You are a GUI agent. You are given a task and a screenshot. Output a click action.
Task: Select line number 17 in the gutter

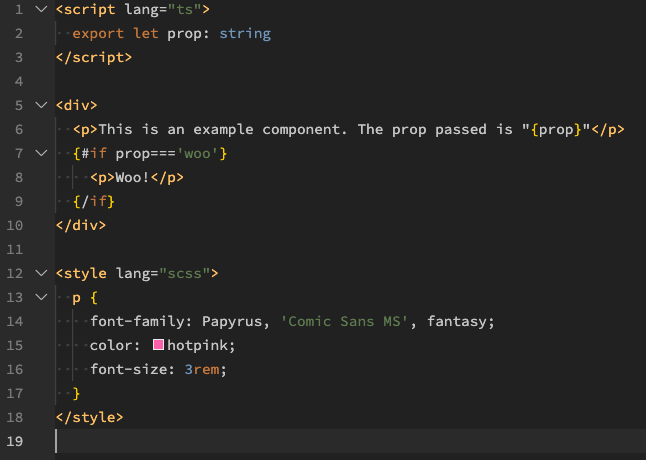(x=15, y=393)
